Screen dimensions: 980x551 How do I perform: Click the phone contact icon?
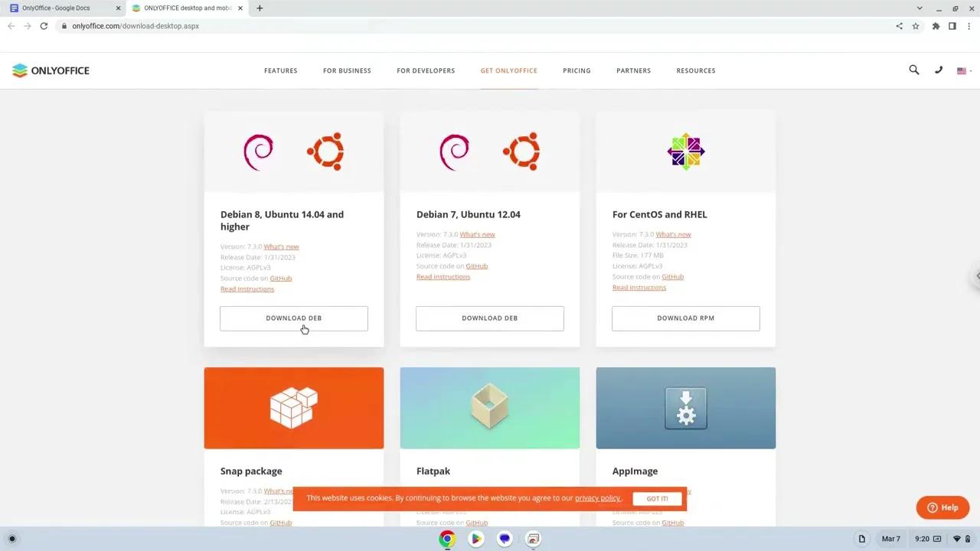pos(939,70)
